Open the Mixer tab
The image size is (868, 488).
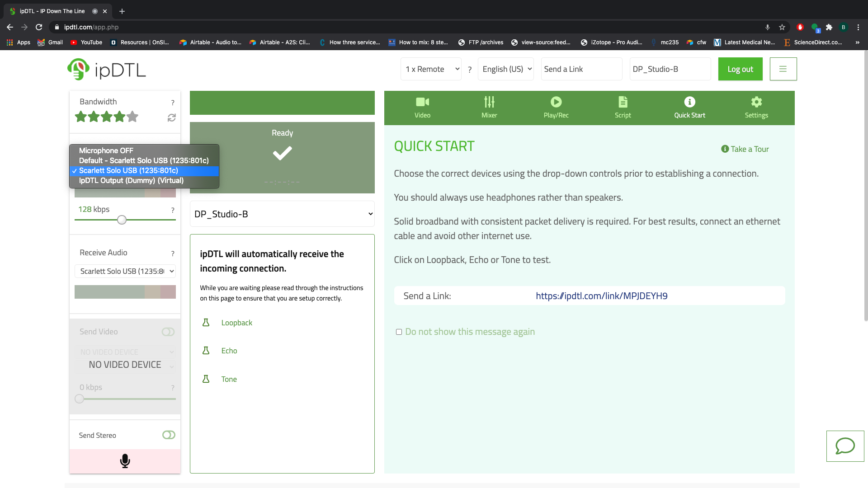click(489, 108)
